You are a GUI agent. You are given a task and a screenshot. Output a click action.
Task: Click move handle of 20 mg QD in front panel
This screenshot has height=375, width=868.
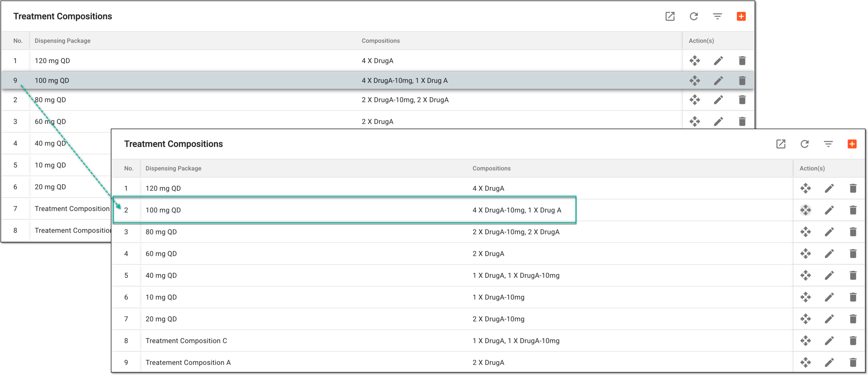click(806, 319)
